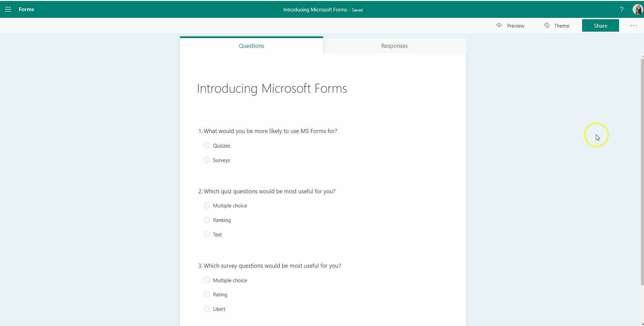The height and width of the screenshot is (326, 644).
Task: Click the vertical scrollbar thumb
Action: (642, 172)
